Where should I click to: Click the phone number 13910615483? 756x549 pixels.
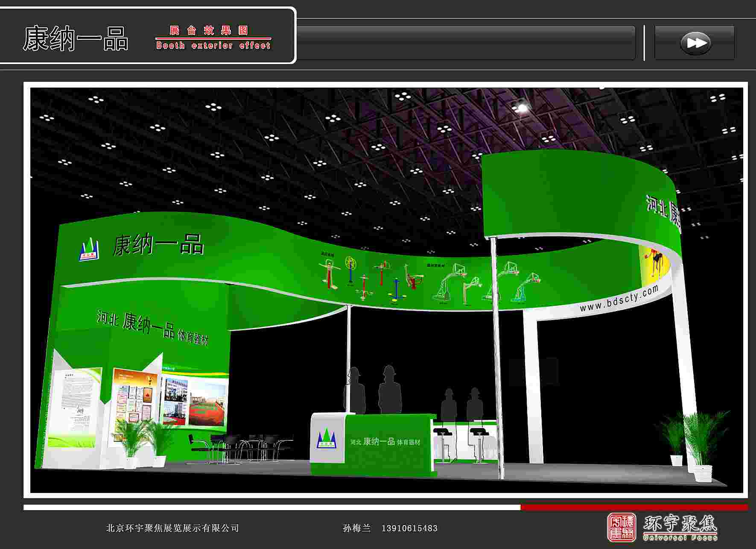[409, 528]
